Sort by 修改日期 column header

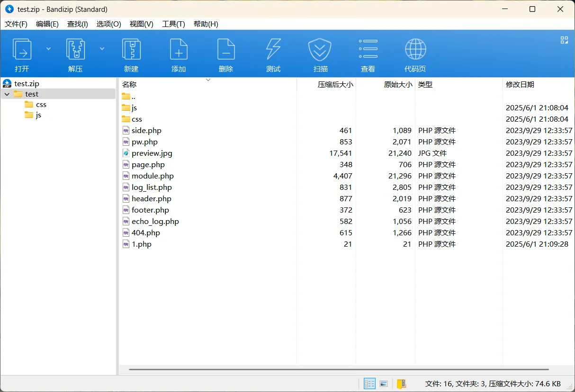520,85
